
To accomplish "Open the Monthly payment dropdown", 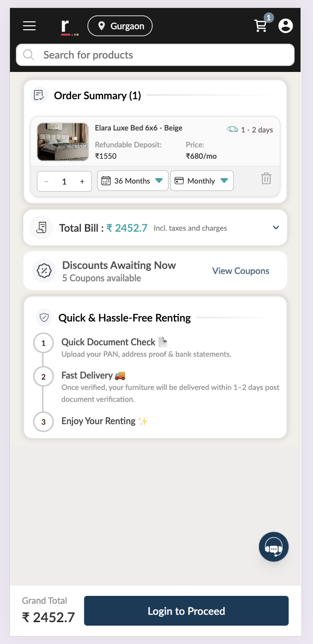I will coord(202,181).
